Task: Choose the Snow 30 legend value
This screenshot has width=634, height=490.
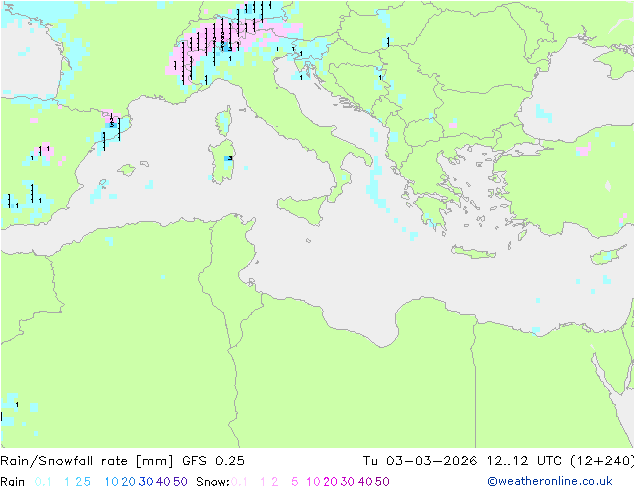Action: coord(348,482)
